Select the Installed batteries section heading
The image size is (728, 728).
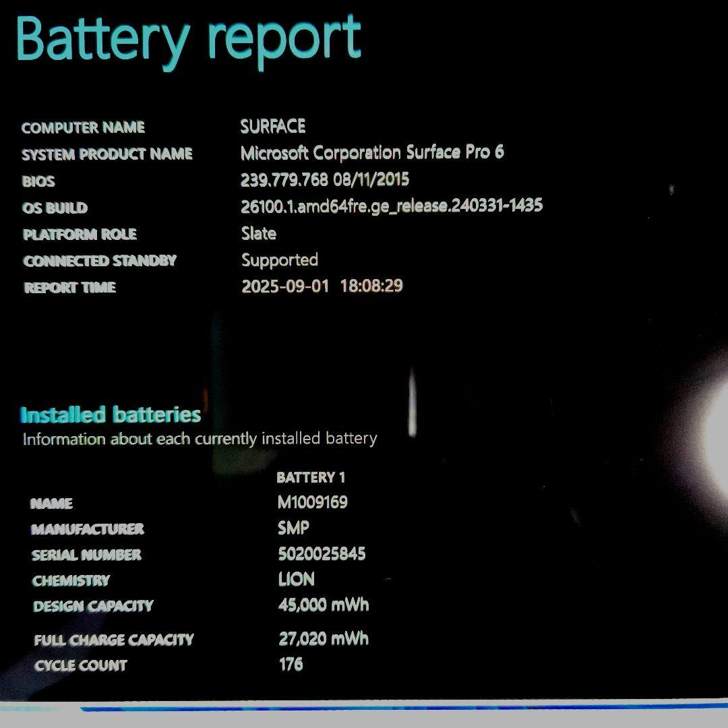coord(111,414)
